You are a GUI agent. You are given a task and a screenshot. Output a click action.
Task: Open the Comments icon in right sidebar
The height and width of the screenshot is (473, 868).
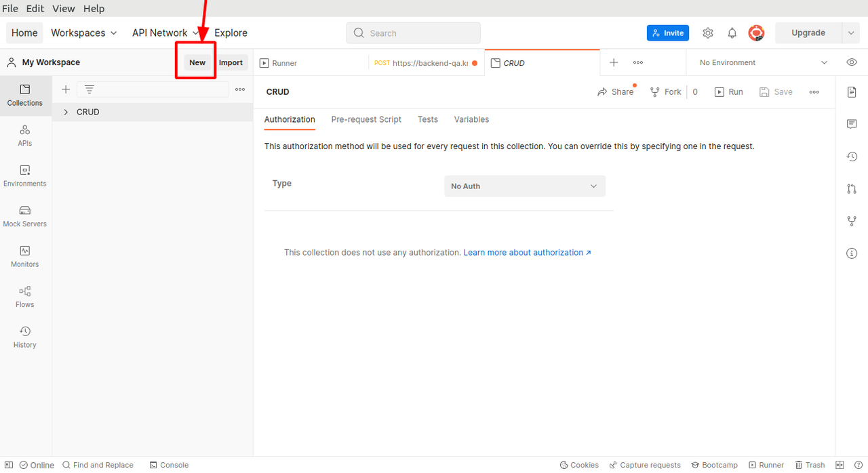pos(852,124)
